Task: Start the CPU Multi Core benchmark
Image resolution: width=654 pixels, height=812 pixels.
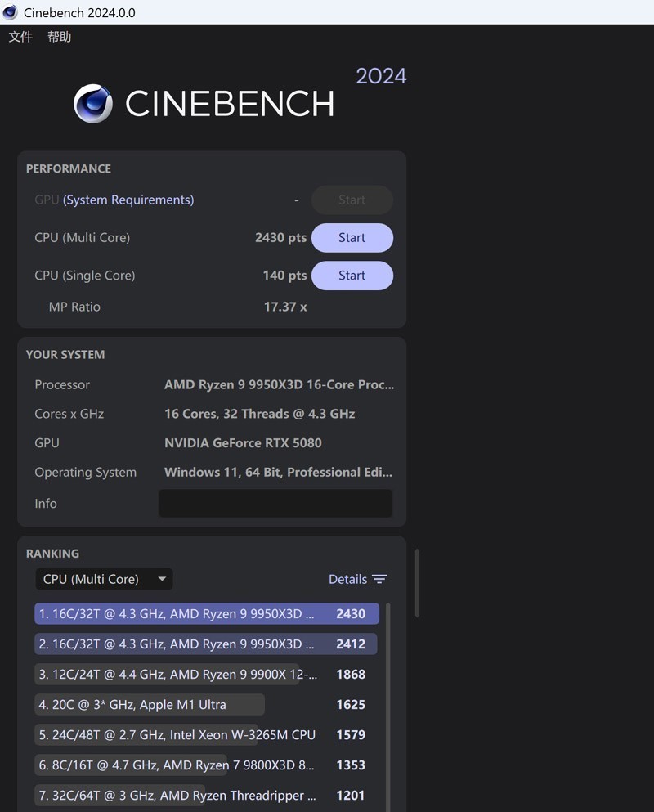Action: click(x=352, y=238)
